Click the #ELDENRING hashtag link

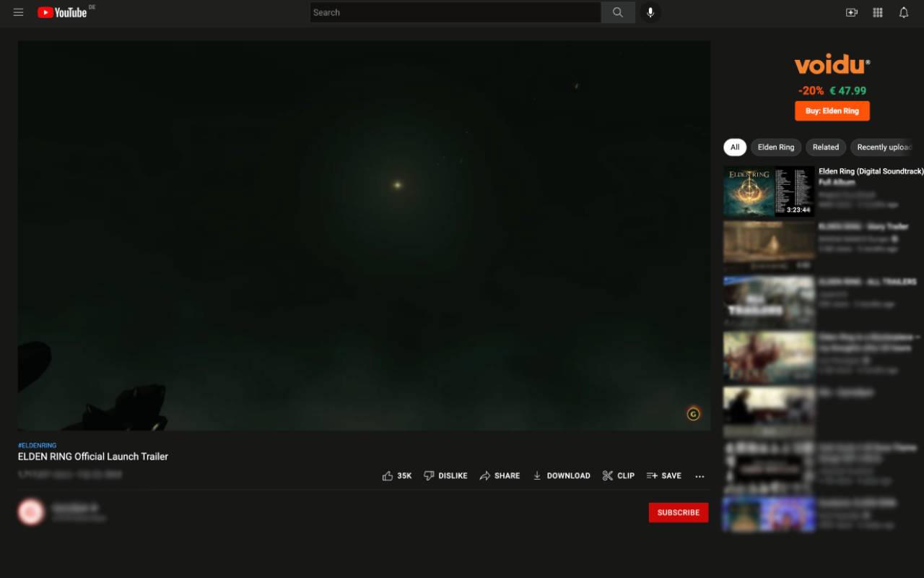coord(37,446)
